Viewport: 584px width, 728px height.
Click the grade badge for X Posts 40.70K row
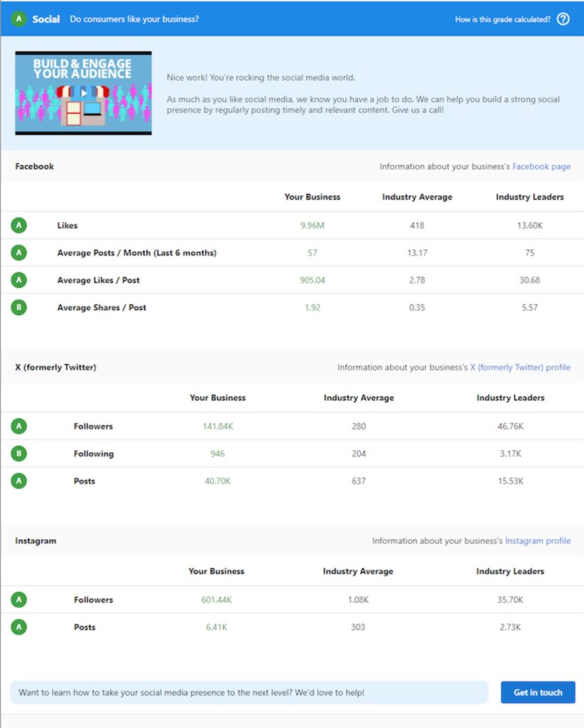19,481
